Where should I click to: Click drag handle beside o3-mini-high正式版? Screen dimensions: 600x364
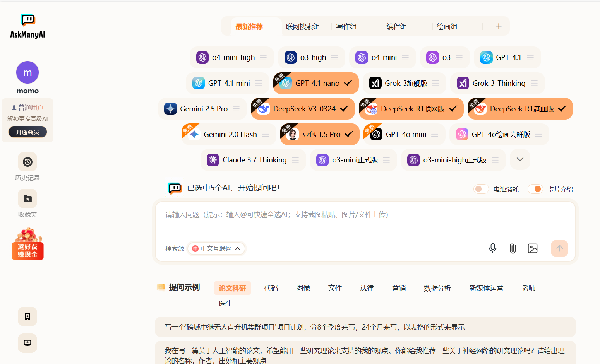495,160
